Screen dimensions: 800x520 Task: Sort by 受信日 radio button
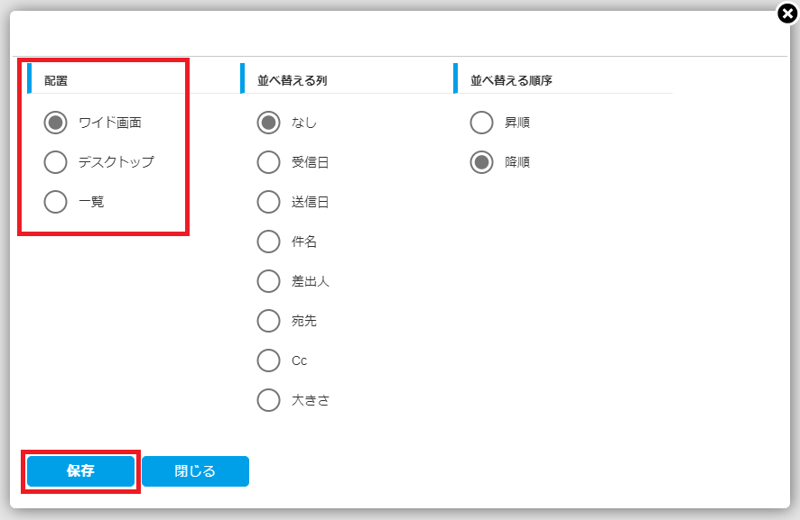(x=268, y=162)
